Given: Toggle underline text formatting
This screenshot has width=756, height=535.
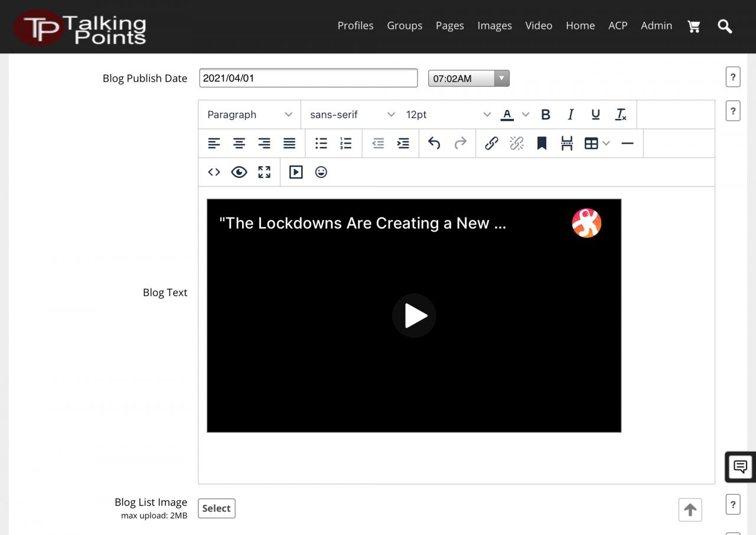Looking at the screenshot, I should 595,115.
